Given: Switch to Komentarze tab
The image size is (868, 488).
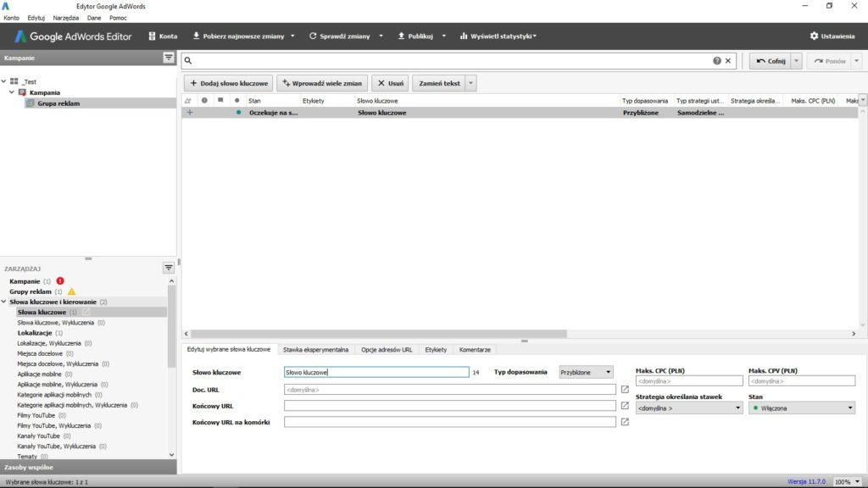Looking at the screenshot, I should click(x=475, y=350).
